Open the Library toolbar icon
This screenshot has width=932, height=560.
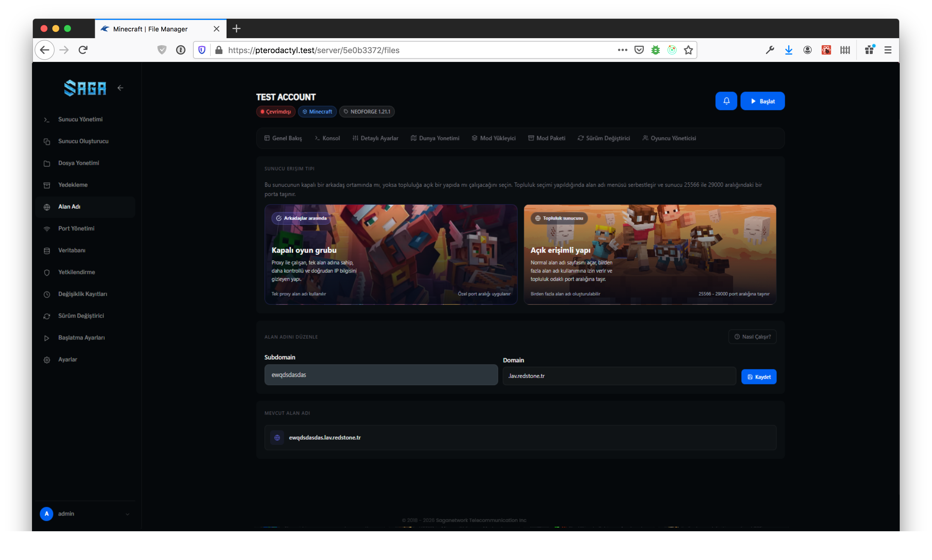tap(845, 50)
